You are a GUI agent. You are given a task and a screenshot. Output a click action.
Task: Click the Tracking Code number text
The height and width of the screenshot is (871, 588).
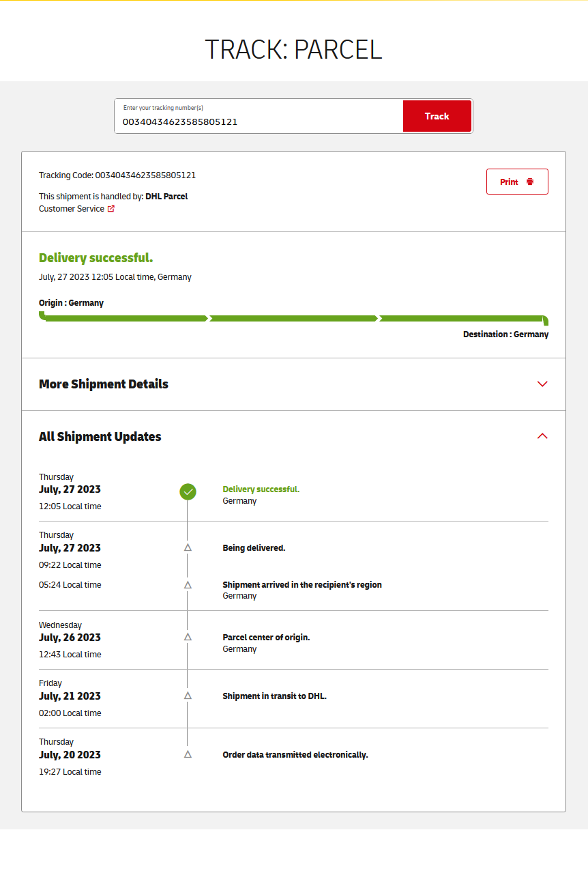145,175
